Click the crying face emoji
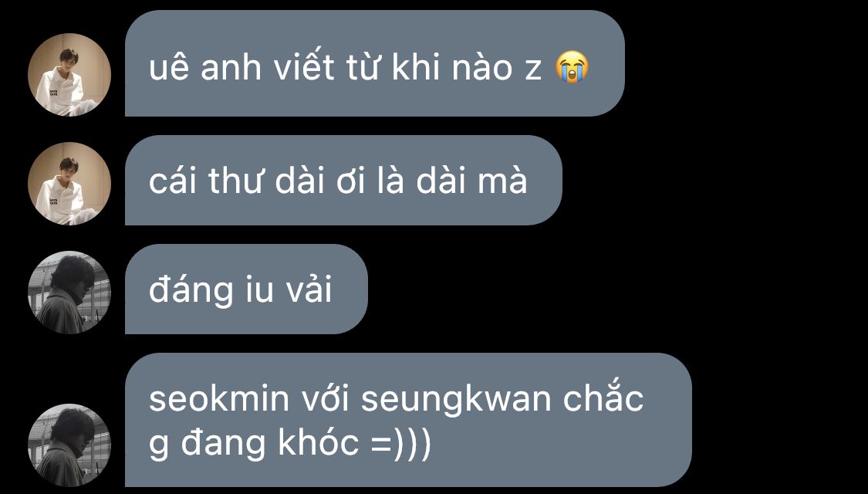 572,67
